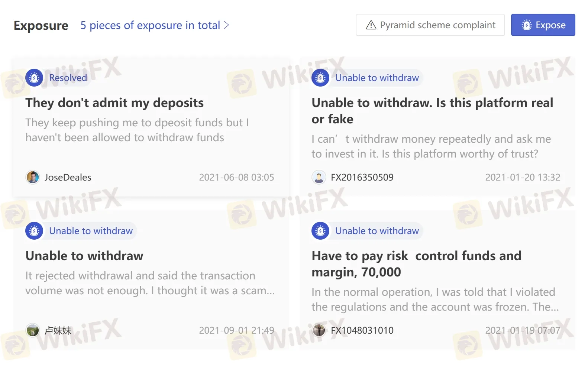Click FX2016350509's profile avatar
This screenshot has height=376, width=588.
coord(319,177)
